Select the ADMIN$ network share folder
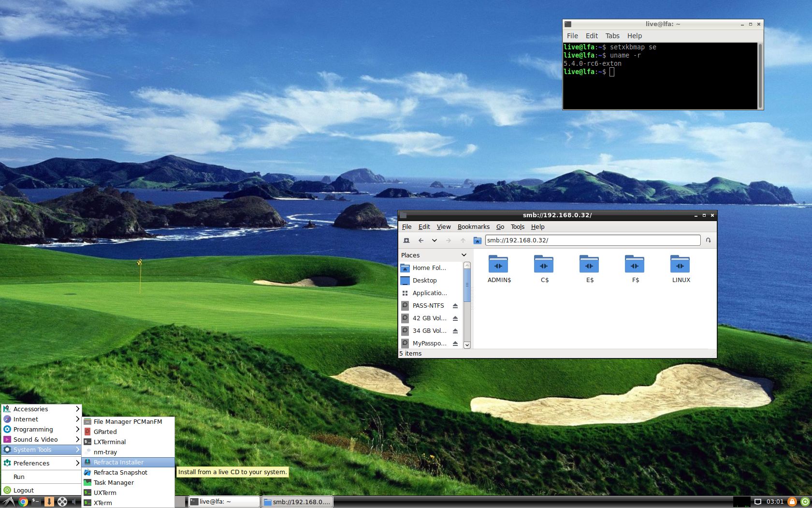This screenshot has width=812, height=508. tap(499, 265)
